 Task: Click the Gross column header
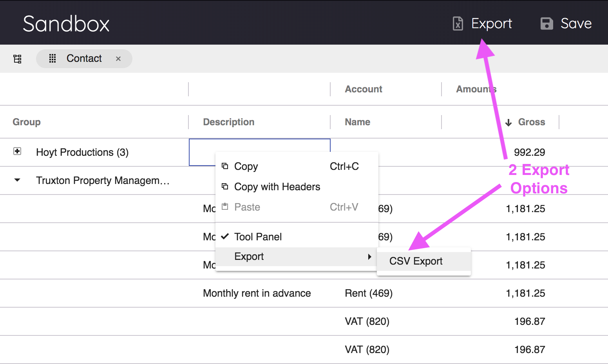coord(532,122)
